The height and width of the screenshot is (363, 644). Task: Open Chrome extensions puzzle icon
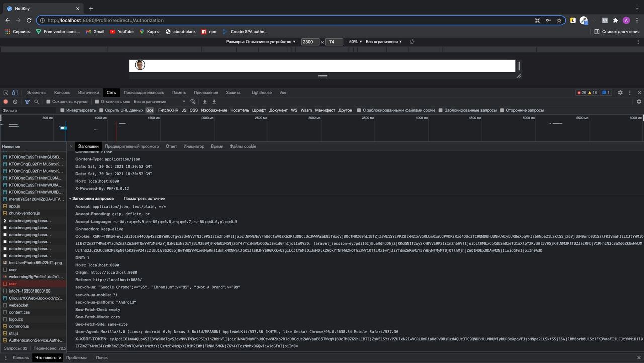[615, 20]
